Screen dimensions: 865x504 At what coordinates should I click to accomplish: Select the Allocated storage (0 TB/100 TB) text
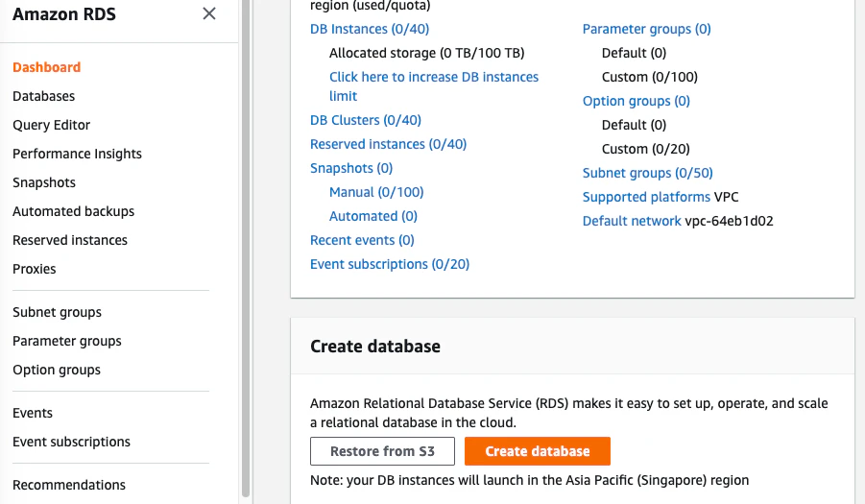(427, 53)
